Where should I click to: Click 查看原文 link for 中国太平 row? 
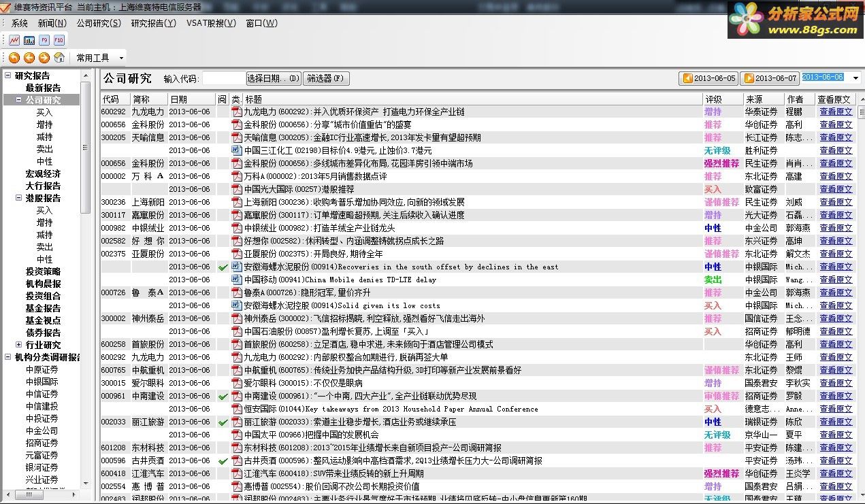835,435
